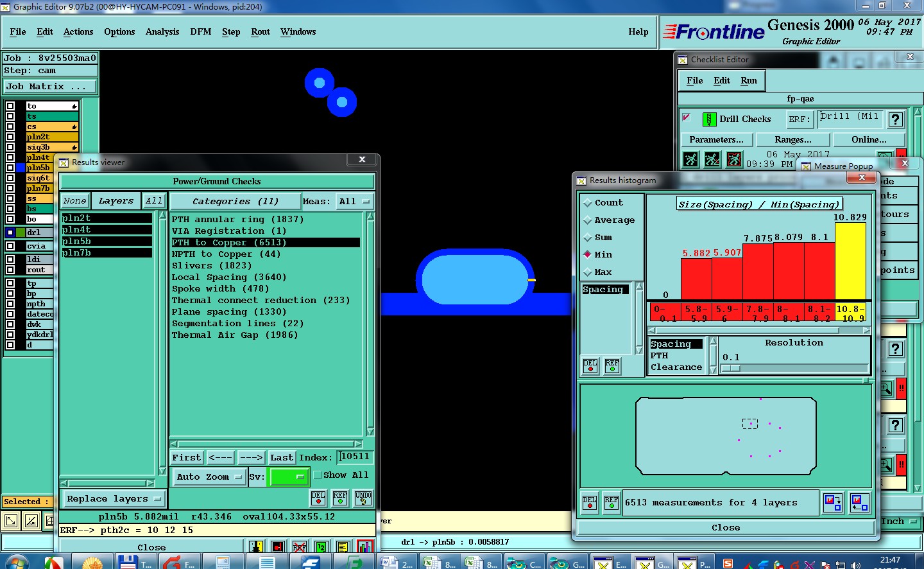Open Analysis menu
Viewport: 924px width, 569px height.
pyautogui.click(x=162, y=31)
